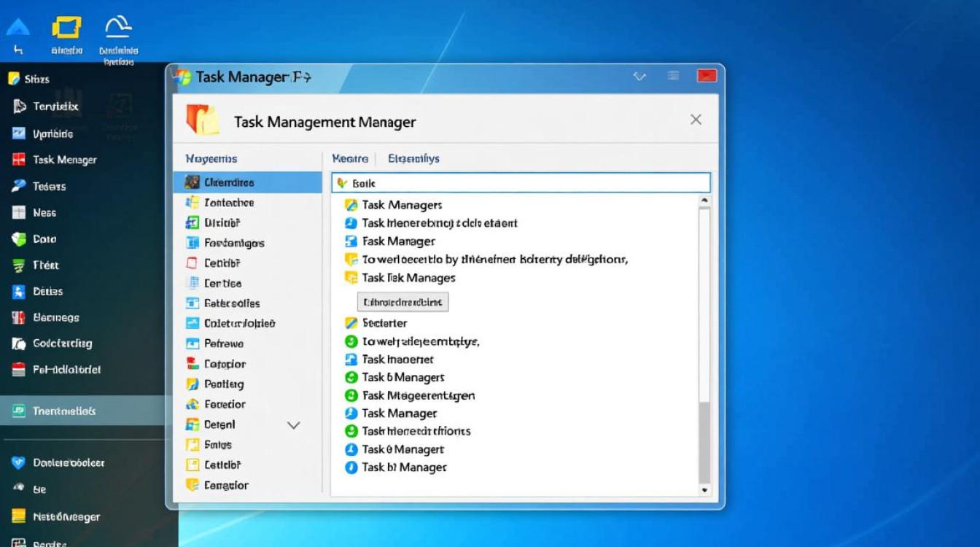Click the scrollbar down arrow in results list
This screenshot has width=980, height=547.
coord(704,491)
